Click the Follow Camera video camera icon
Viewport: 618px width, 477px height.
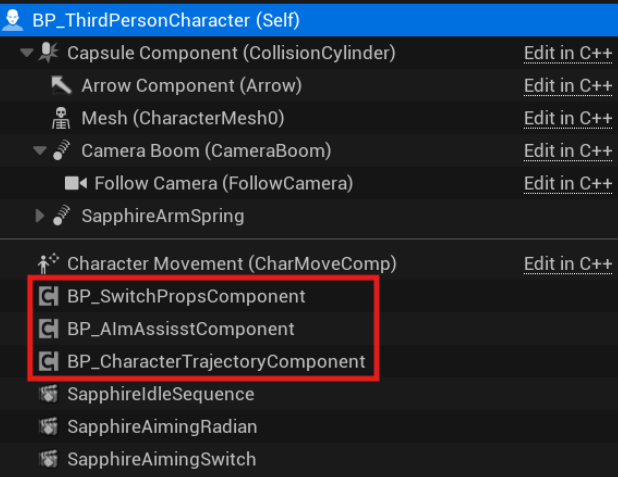pos(76,183)
